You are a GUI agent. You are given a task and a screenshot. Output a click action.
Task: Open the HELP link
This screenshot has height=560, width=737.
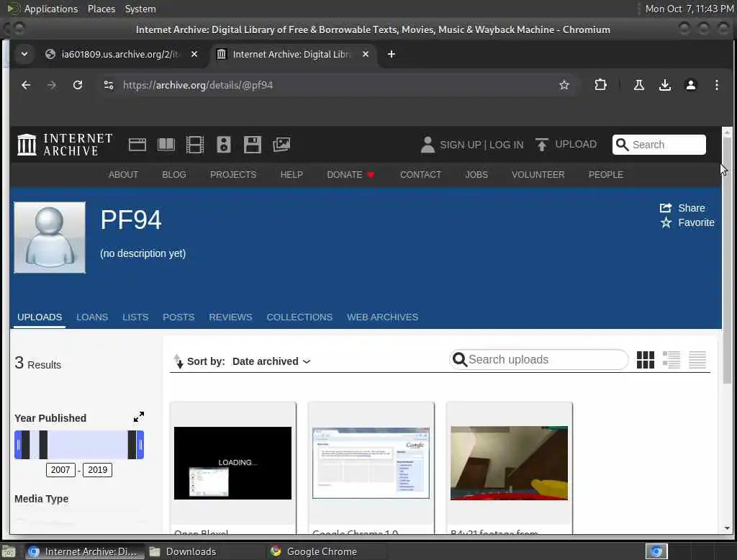pos(291,174)
